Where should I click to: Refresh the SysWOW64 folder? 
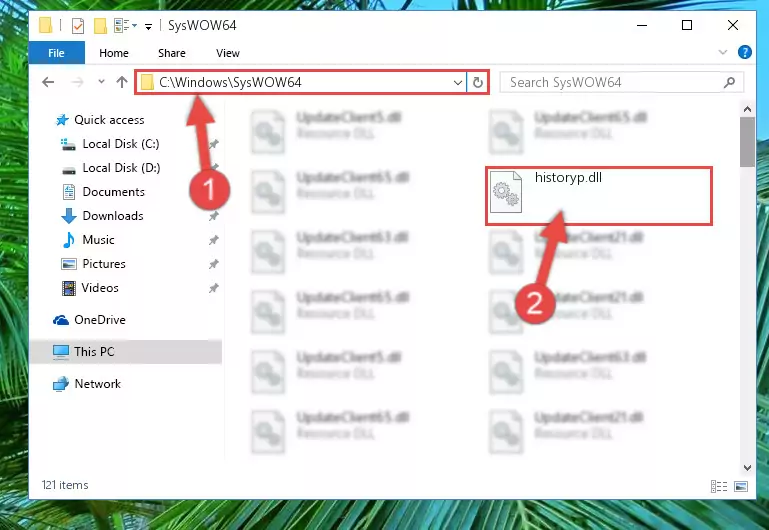pos(478,82)
